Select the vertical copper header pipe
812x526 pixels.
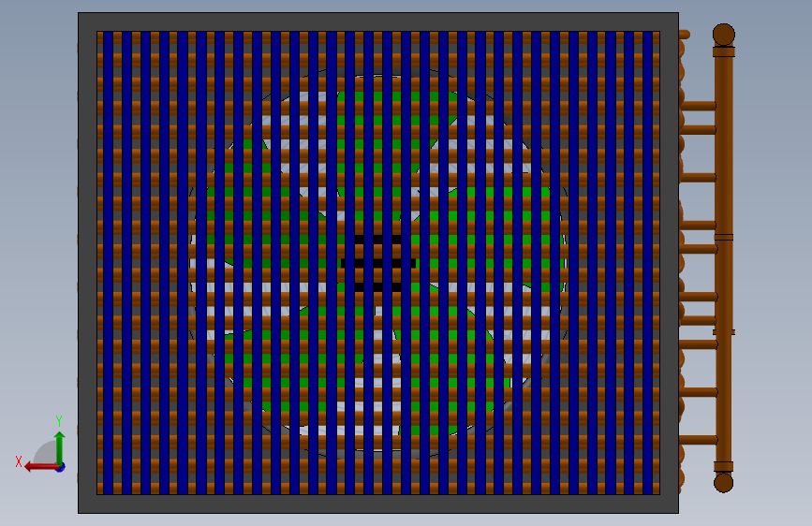[723, 259]
